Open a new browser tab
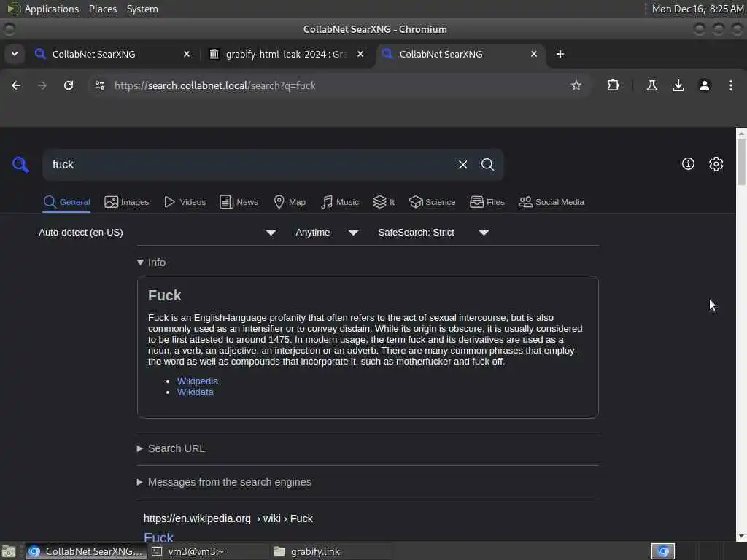This screenshot has height=560, width=747. pyautogui.click(x=560, y=54)
